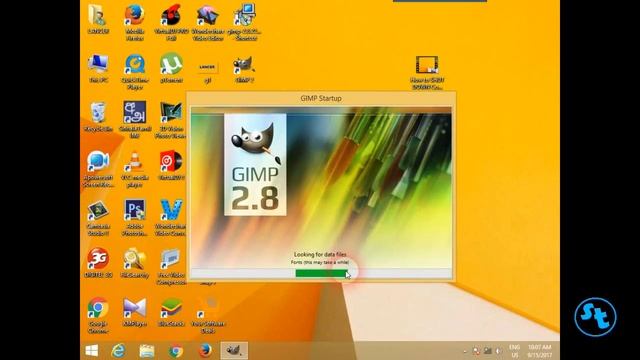Open the 3D Video Player desktop shortcut
Viewport: 640px width, 360px height.
[171, 120]
